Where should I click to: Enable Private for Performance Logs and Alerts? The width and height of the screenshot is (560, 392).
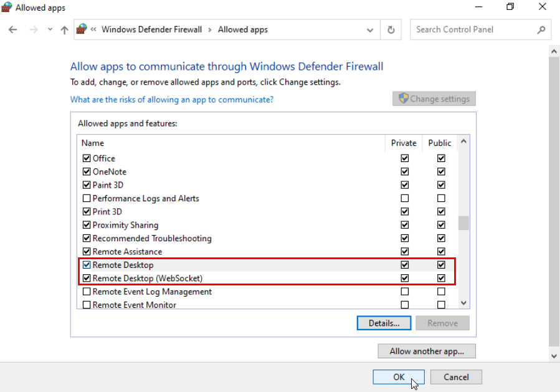405,198
